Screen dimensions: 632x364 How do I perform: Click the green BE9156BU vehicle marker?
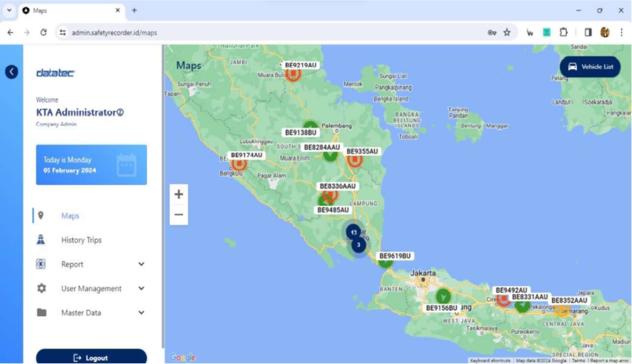(x=443, y=297)
